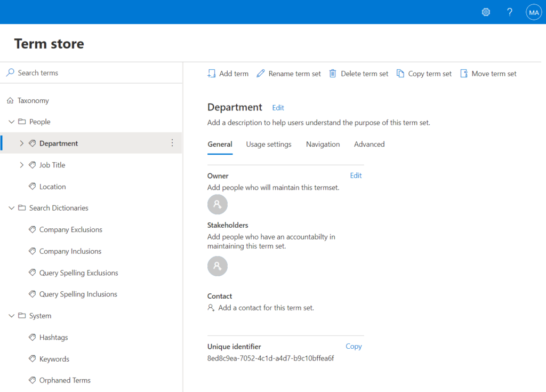Click the Keywords tag icon
This screenshot has width=546, height=392.
33,359
